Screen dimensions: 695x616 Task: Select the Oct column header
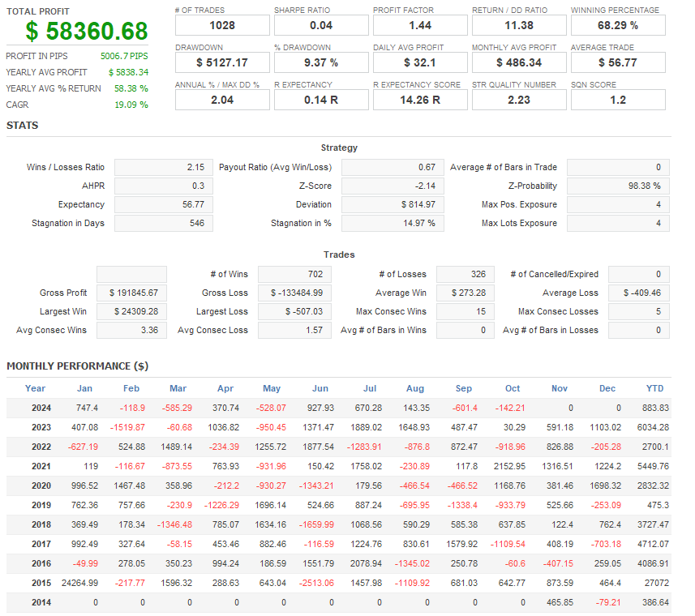click(513, 389)
